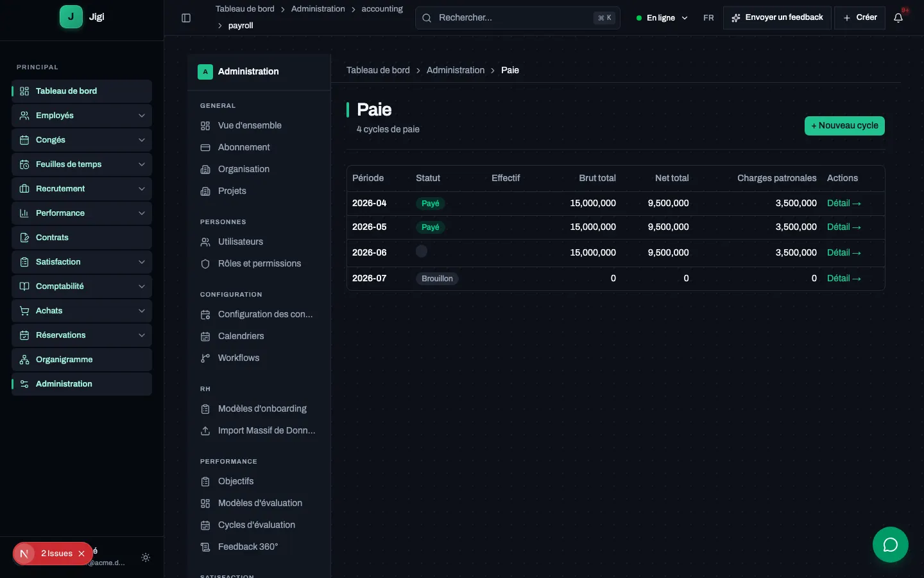
Task: Open Tableau de bord in sidebar
Action: coord(81,91)
